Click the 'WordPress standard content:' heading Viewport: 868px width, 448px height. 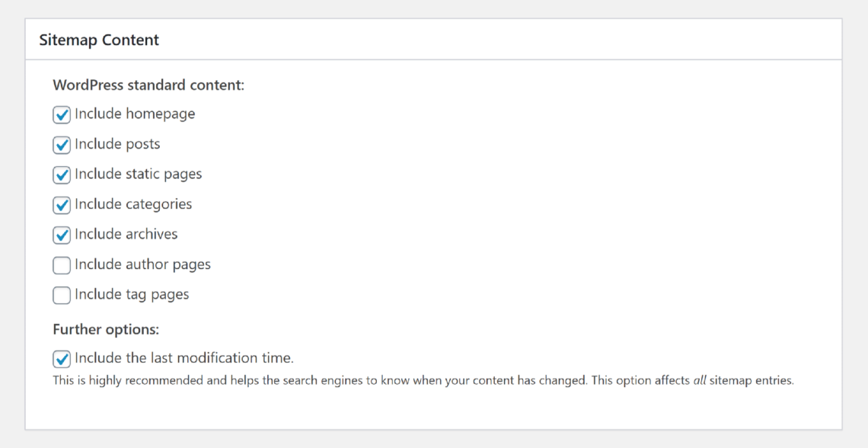148,85
